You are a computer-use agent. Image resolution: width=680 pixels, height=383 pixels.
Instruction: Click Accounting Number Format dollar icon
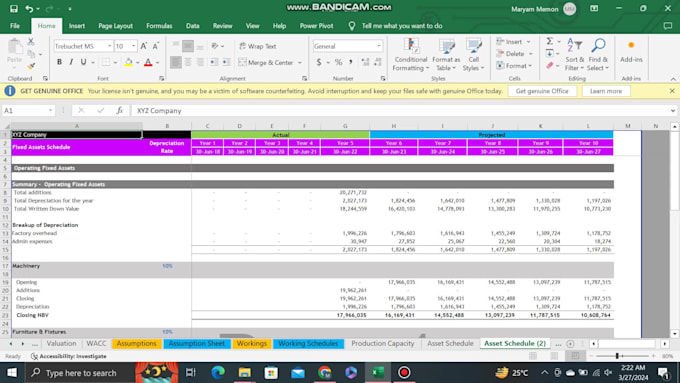coord(319,62)
